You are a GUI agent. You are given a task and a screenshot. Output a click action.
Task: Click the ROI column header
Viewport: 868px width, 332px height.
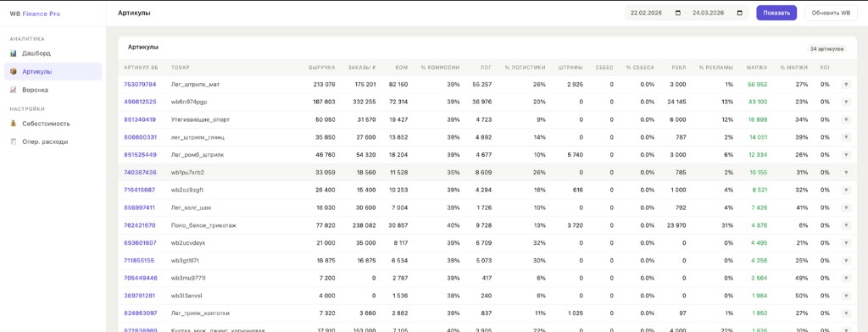tap(825, 68)
